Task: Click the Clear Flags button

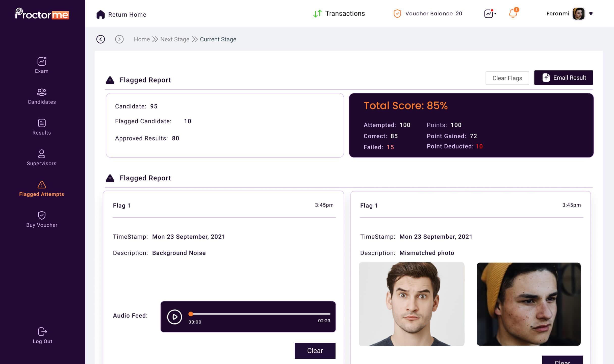Action: tap(507, 78)
